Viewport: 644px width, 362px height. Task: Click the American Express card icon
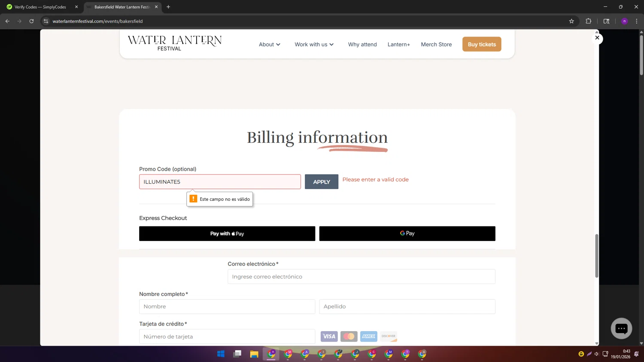click(369, 336)
